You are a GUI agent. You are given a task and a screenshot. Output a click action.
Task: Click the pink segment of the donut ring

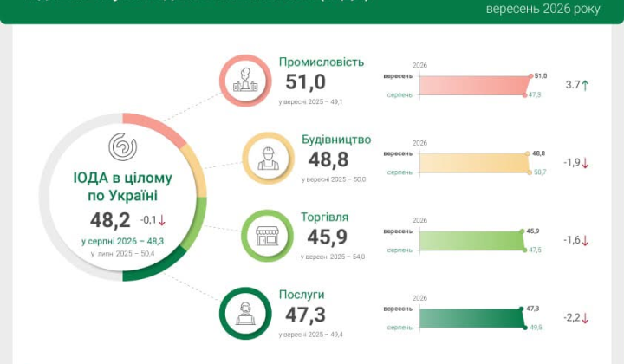pyautogui.click(x=156, y=127)
